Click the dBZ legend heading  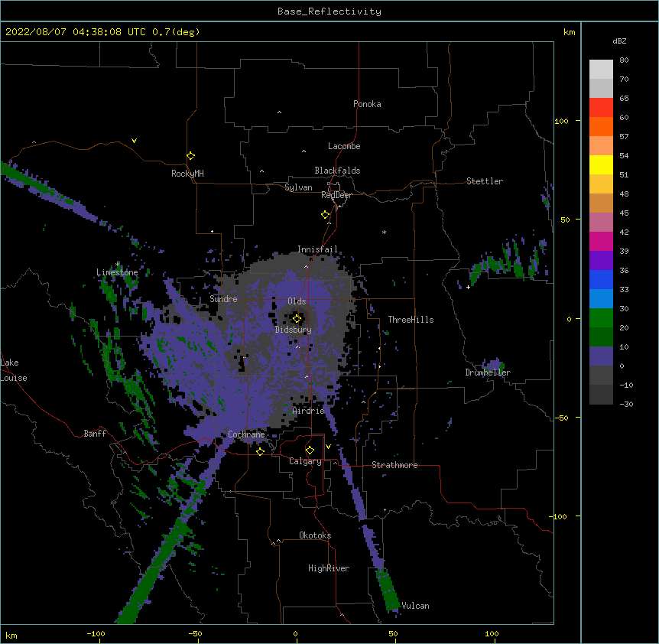619,41
